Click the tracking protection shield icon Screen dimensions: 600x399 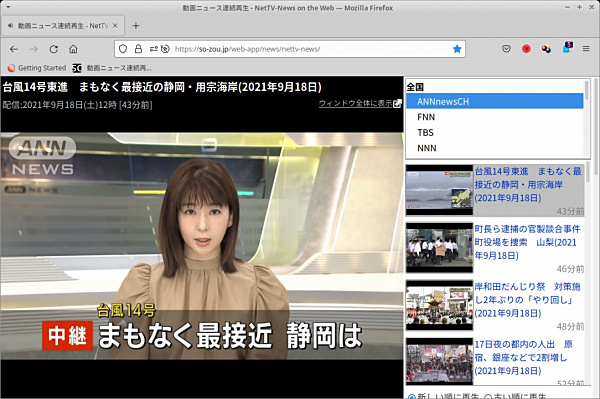tap(123, 49)
